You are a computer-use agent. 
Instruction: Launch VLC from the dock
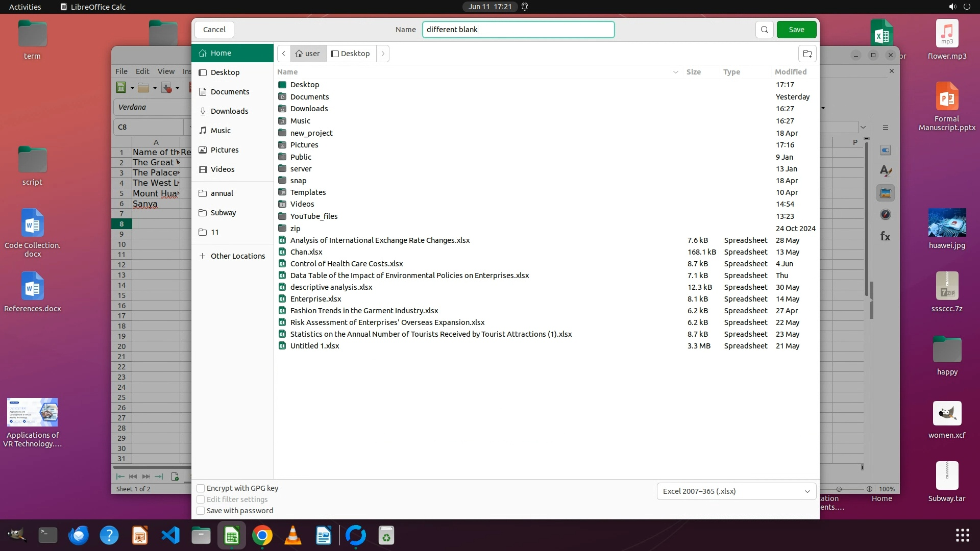point(293,536)
